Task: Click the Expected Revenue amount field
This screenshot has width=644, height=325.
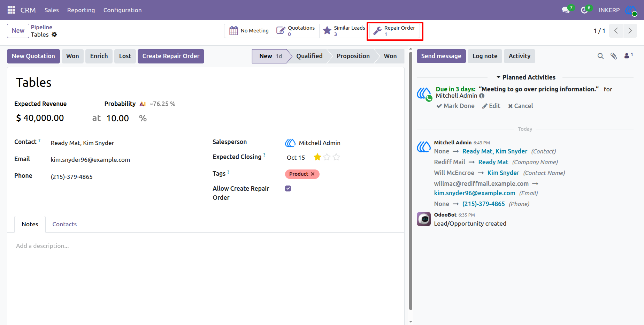Action: click(44, 118)
